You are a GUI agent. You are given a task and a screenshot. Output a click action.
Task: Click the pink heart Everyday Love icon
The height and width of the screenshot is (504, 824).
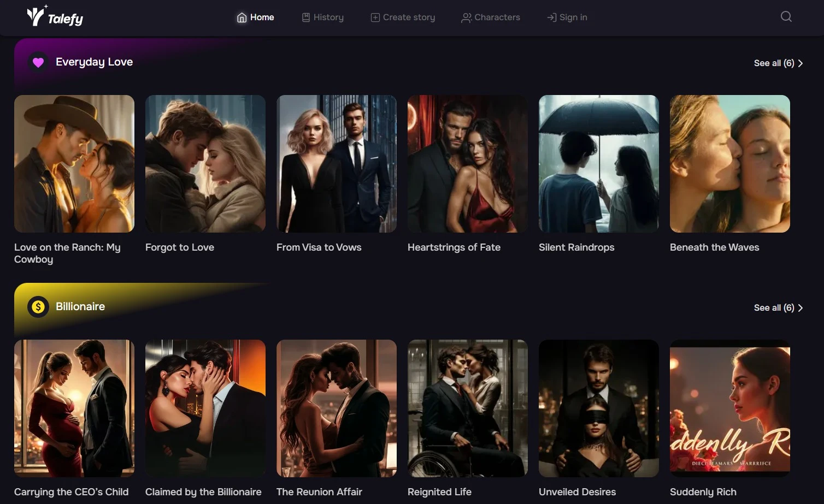(38, 62)
